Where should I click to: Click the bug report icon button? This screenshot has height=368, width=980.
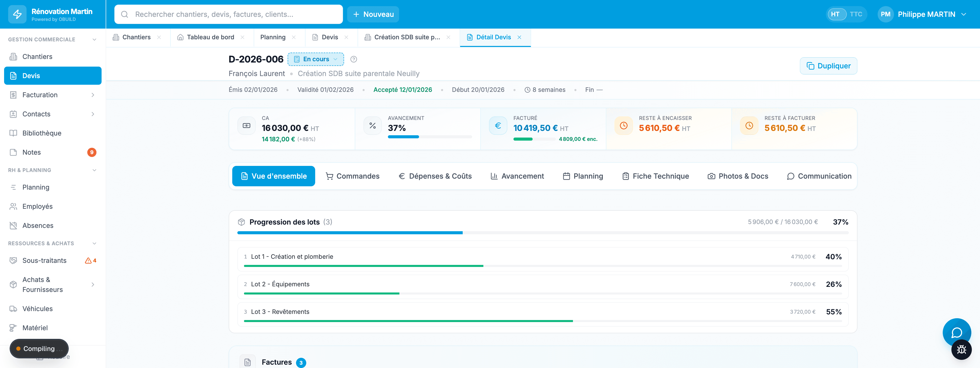pos(961,350)
